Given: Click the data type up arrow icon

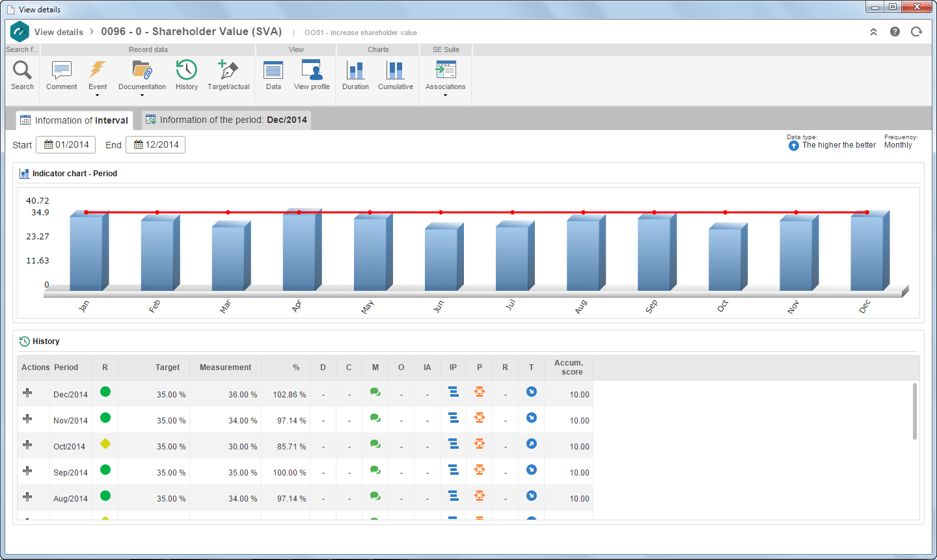Looking at the screenshot, I should [794, 146].
